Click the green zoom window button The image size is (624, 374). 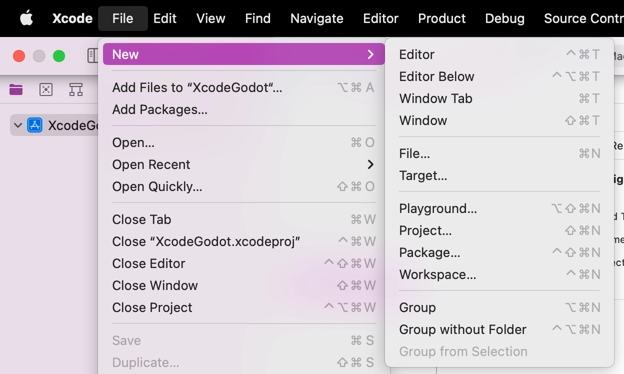pyautogui.click(x=59, y=56)
